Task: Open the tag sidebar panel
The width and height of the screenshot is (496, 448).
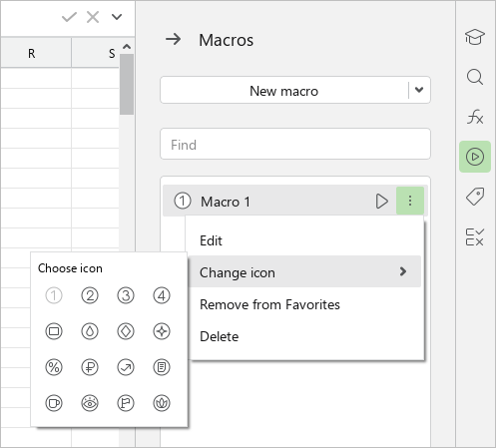Action: coord(475,197)
